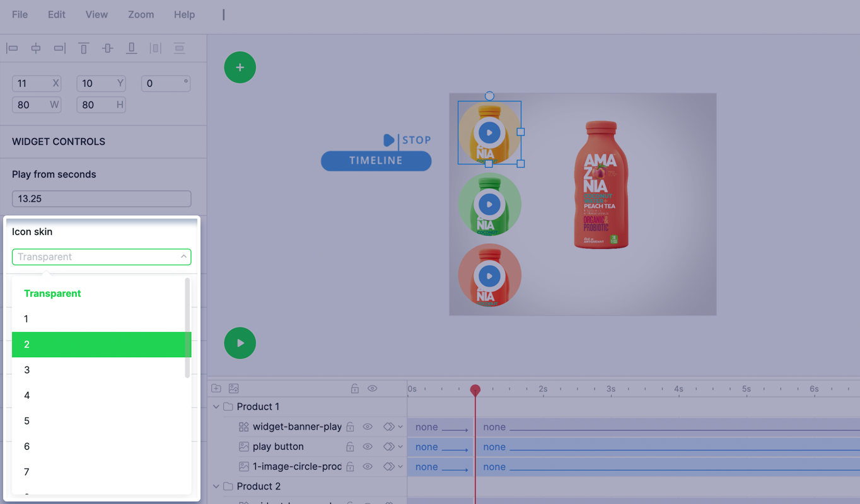Click the Product 2 folder icon
The height and width of the screenshot is (504, 860).
pos(228,486)
